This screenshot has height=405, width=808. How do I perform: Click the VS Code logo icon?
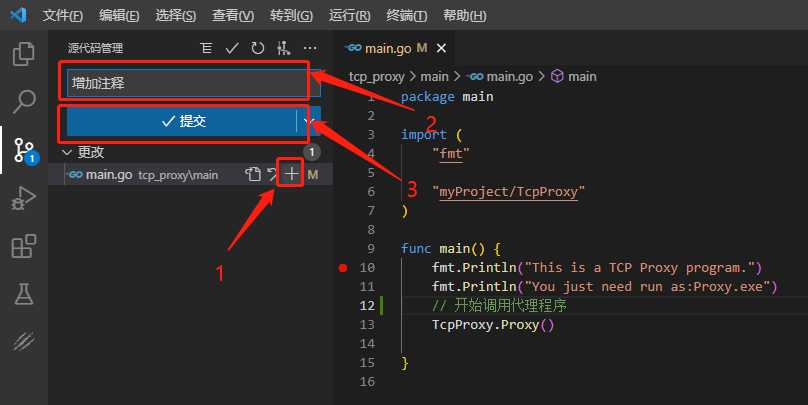click(x=19, y=15)
